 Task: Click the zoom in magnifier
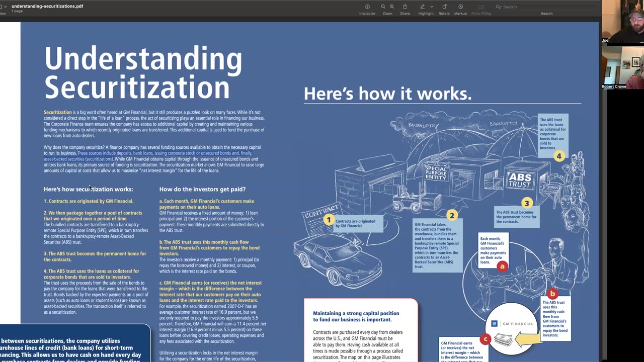(x=392, y=7)
